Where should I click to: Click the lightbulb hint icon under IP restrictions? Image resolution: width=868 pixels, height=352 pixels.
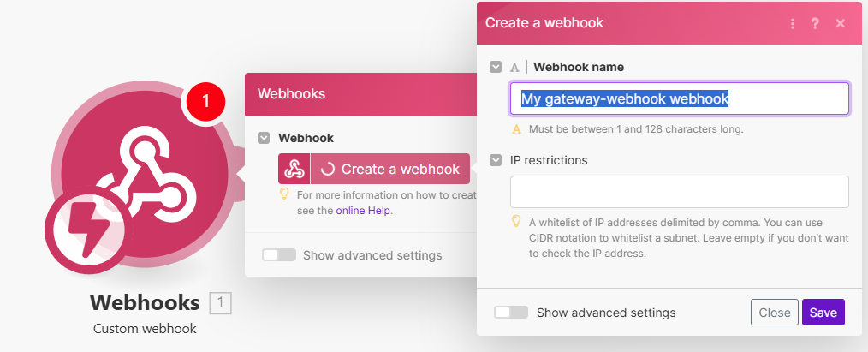[x=516, y=221]
